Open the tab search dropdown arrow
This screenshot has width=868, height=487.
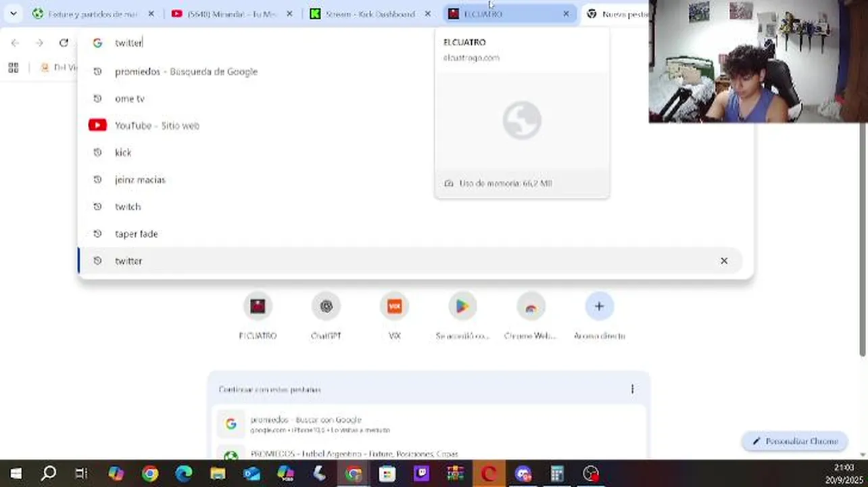[x=13, y=14]
